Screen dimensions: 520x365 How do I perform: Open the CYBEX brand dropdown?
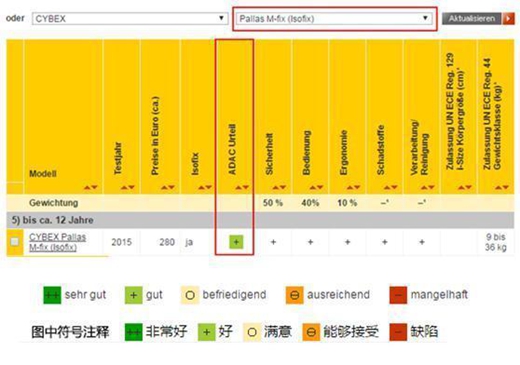[130, 19]
